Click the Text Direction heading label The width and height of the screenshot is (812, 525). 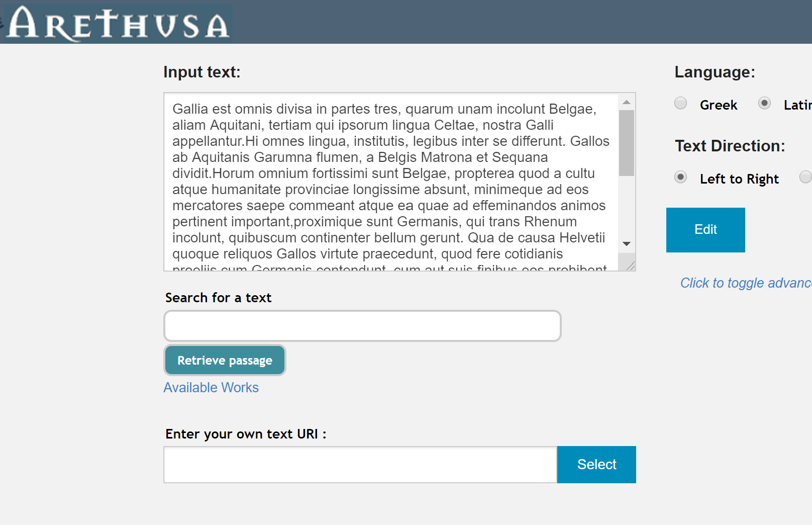[x=730, y=146]
